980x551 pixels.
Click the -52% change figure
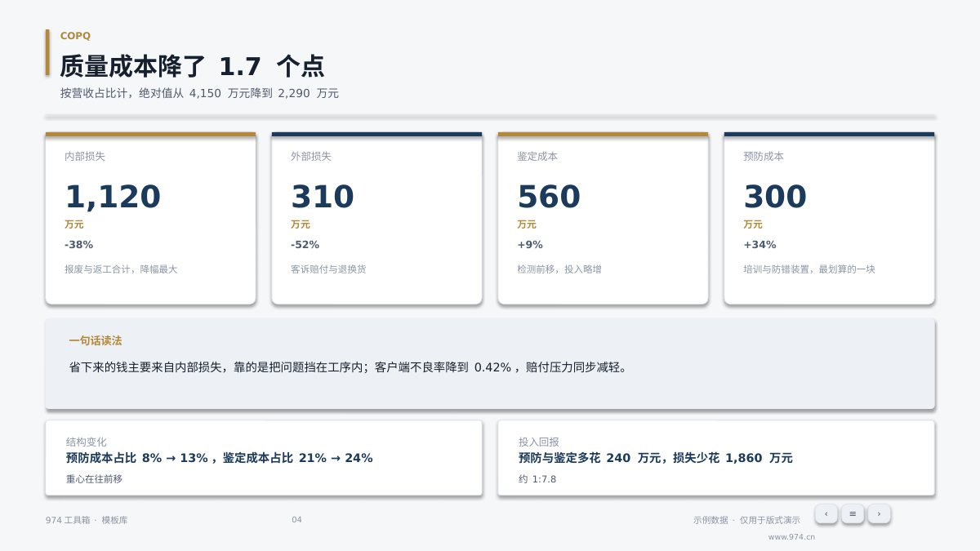click(x=305, y=245)
